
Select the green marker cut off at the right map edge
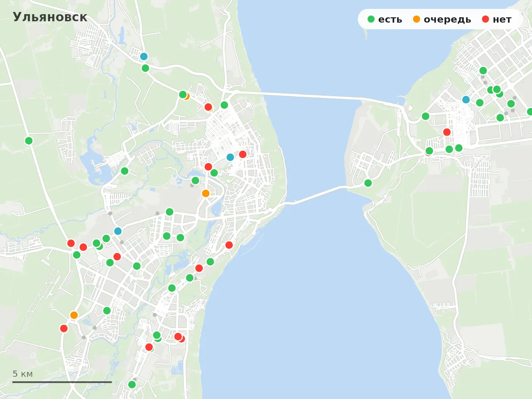point(530,112)
